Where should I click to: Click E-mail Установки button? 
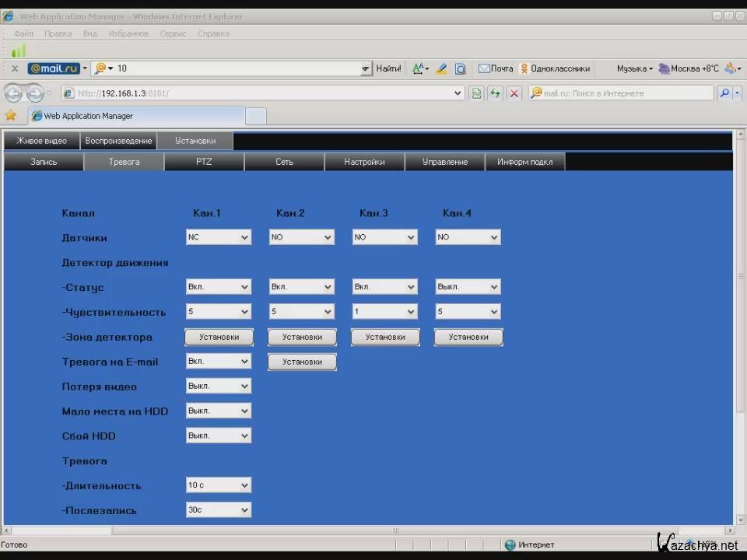click(302, 362)
